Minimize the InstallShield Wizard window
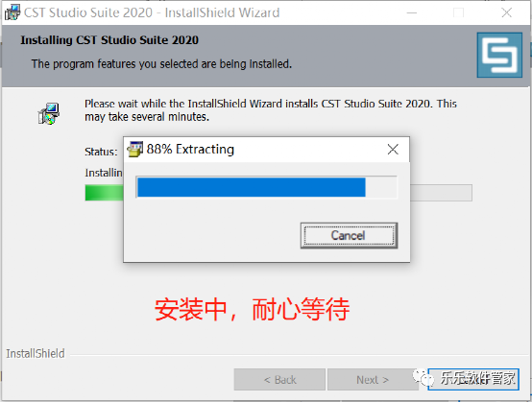This screenshot has width=532, height=402. coord(412,12)
